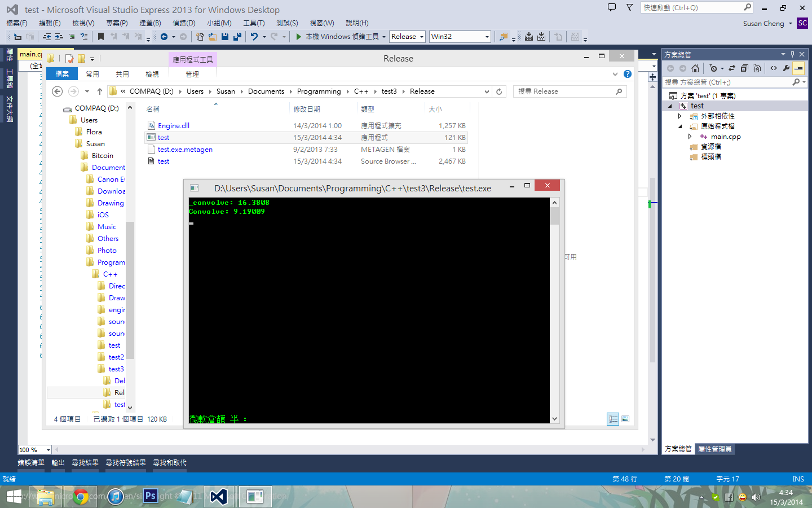Open the 輸出 bottom tab
This screenshot has width=812, height=508.
[58, 463]
